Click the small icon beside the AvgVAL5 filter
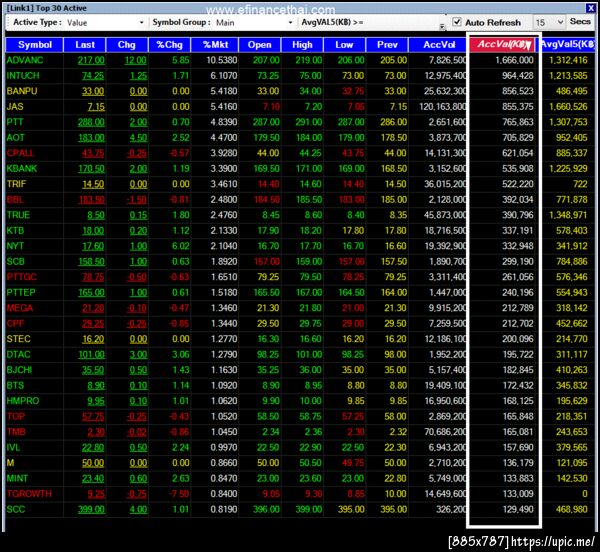 pyautogui.click(x=442, y=26)
